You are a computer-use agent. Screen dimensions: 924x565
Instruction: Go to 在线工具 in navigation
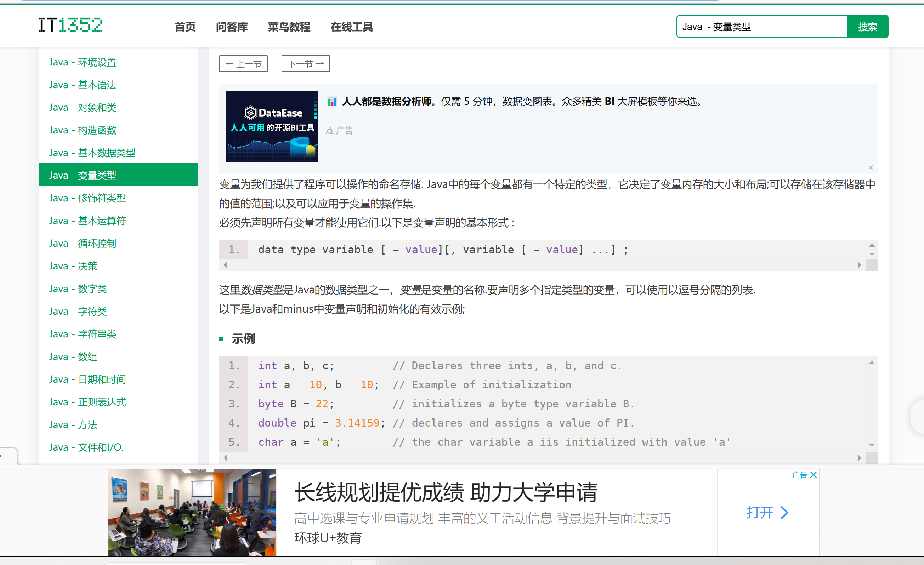351,27
